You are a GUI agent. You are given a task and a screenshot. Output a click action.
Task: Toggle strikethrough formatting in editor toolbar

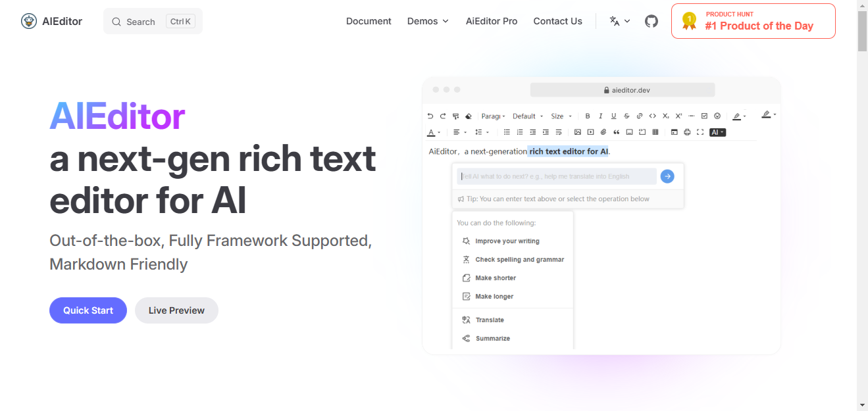pos(626,116)
